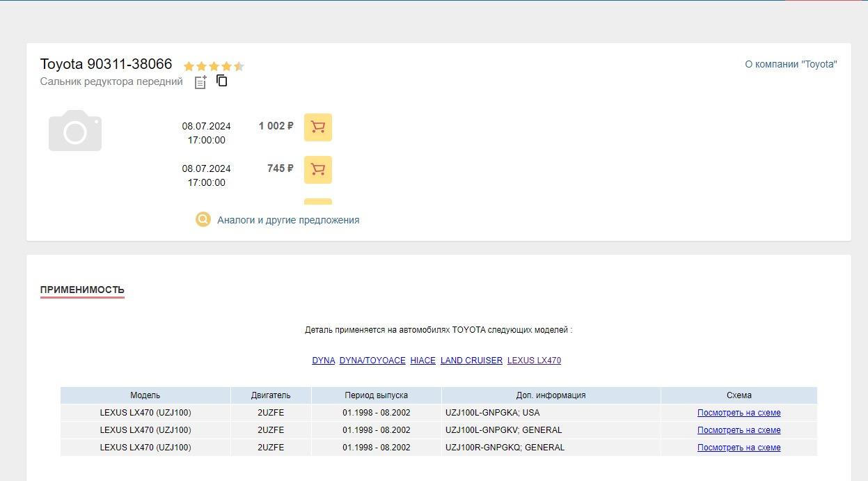868x481 pixels.
Task: Copy the part number with the copy icon
Action: pos(222,81)
